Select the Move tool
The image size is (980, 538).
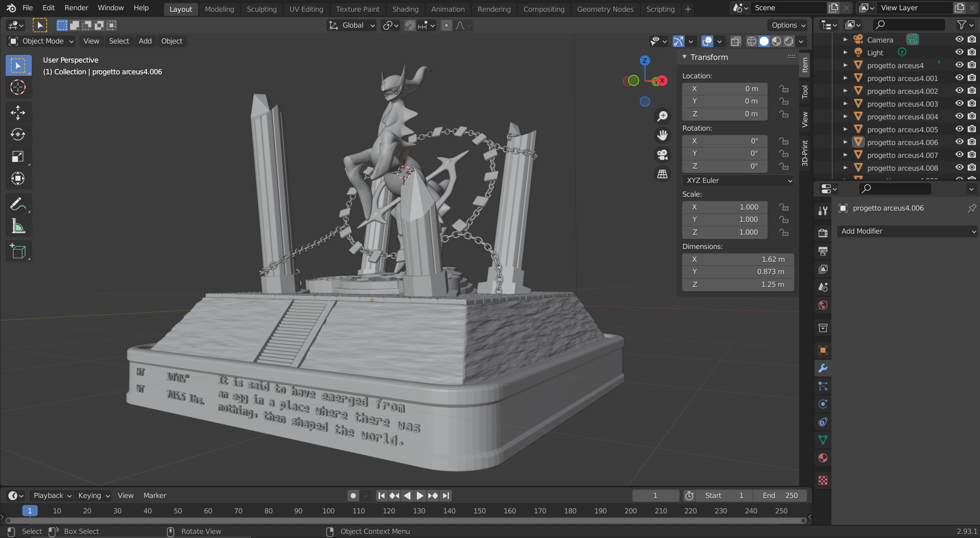tap(18, 112)
